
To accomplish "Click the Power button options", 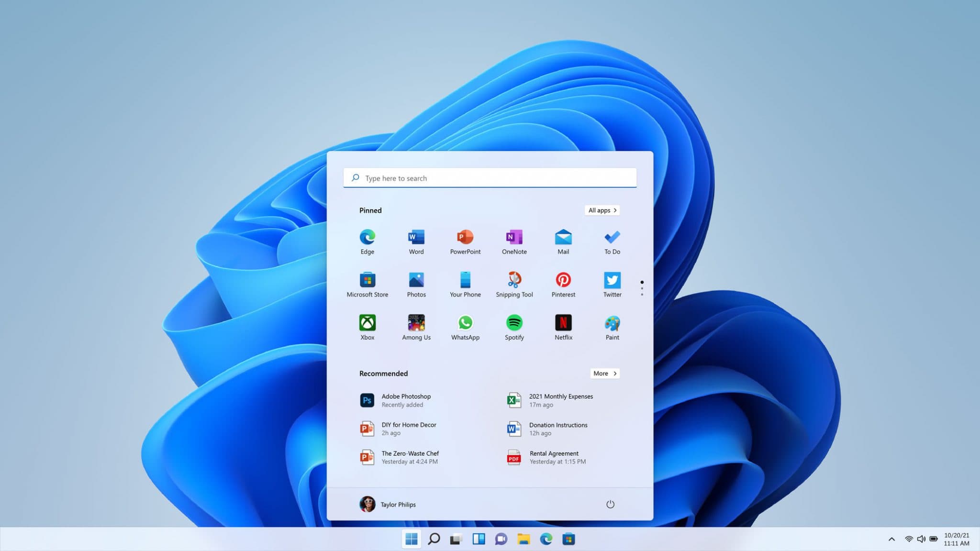I will coord(609,504).
